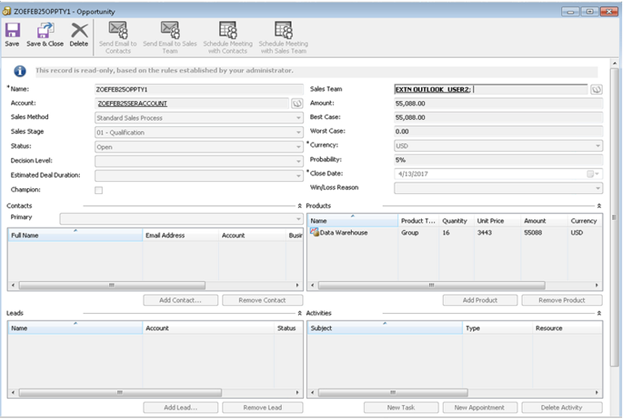The width and height of the screenshot is (623, 419).
Task: Click the Name input field
Action: pos(198,89)
